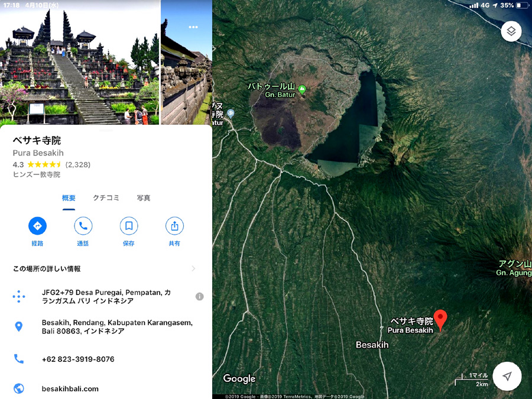Expand この場所の詳しい情報 chevron
The width and height of the screenshot is (532, 399).
pyautogui.click(x=193, y=269)
